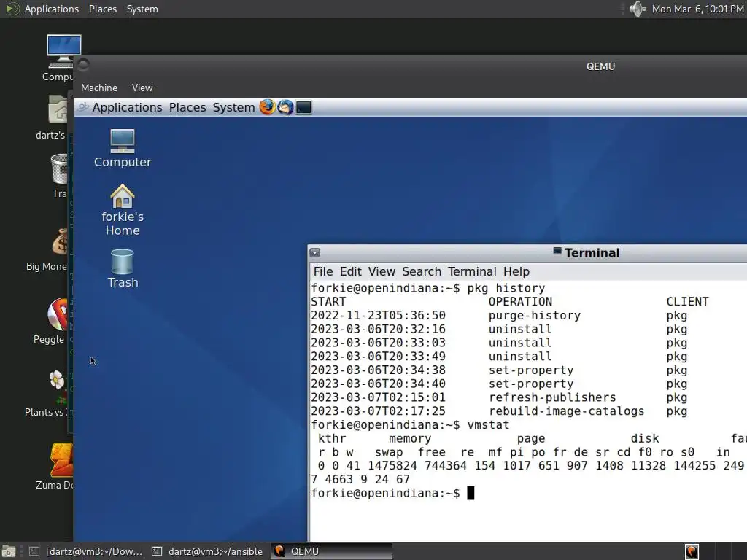Launch Firefox from the guest panel

point(267,107)
